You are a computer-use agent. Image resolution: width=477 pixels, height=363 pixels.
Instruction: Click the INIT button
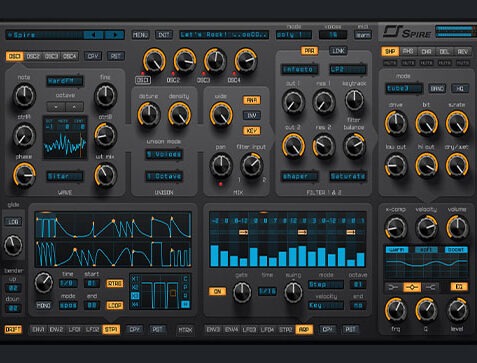click(x=164, y=35)
